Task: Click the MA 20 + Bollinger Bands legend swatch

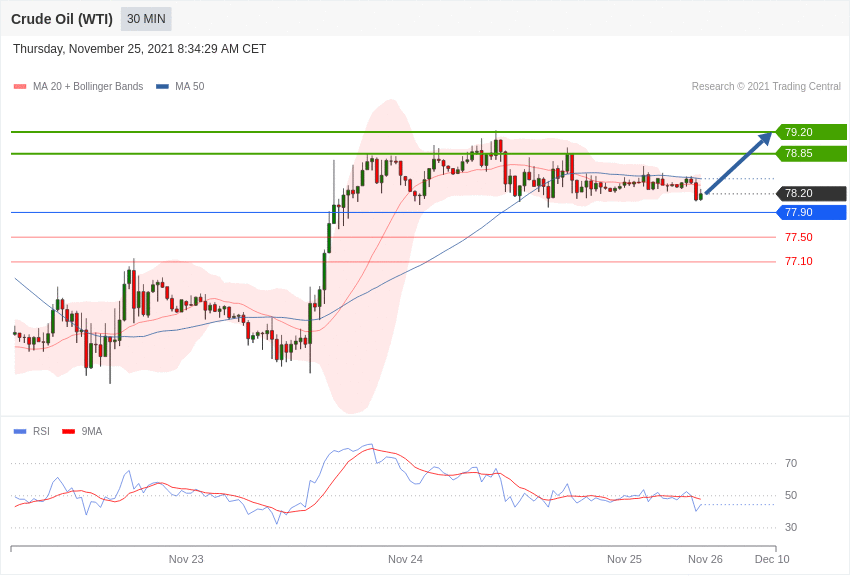Action: click(20, 86)
